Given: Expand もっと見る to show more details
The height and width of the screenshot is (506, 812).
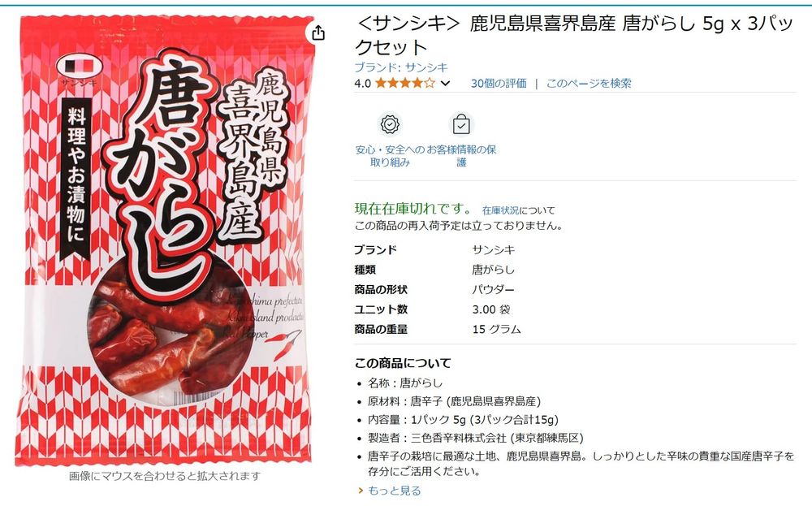Looking at the screenshot, I should pyautogui.click(x=394, y=490).
